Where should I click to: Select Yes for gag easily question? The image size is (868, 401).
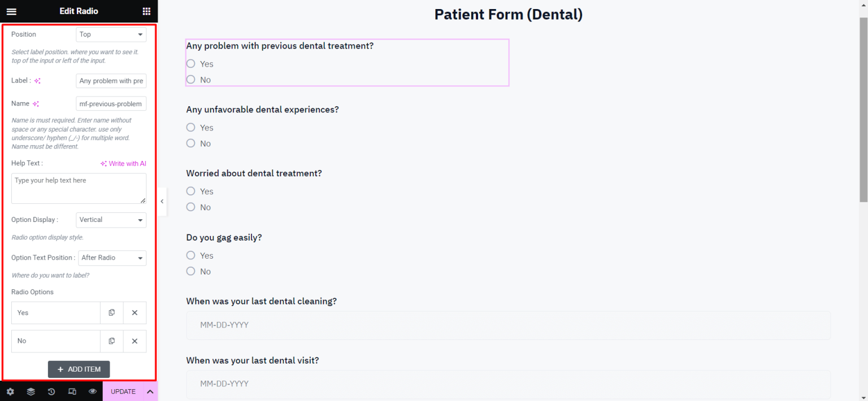click(x=191, y=255)
